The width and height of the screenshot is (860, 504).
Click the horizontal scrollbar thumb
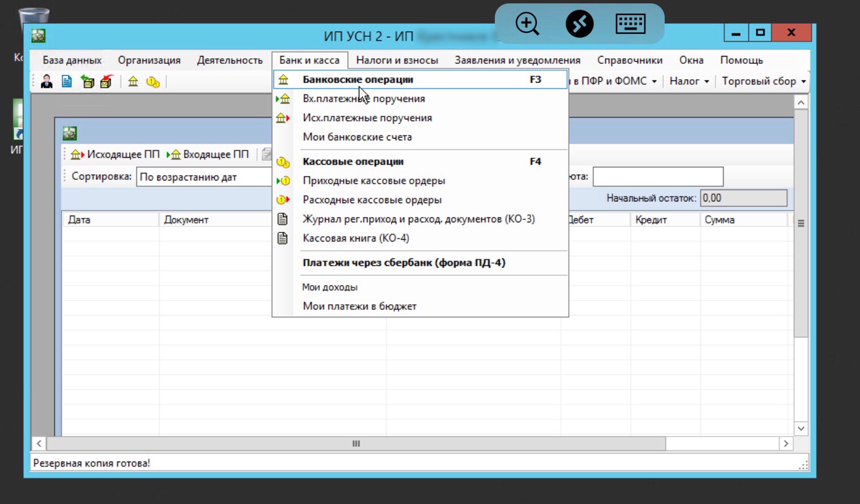(x=356, y=444)
